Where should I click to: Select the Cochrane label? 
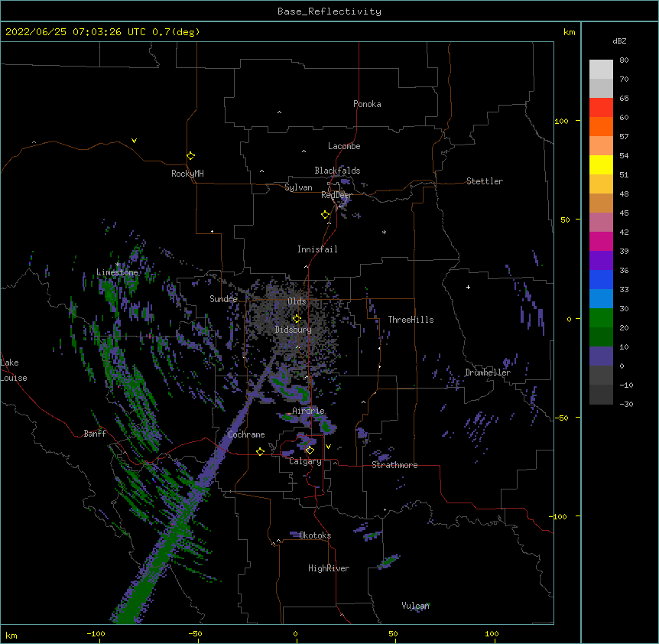pyautogui.click(x=246, y=434)
